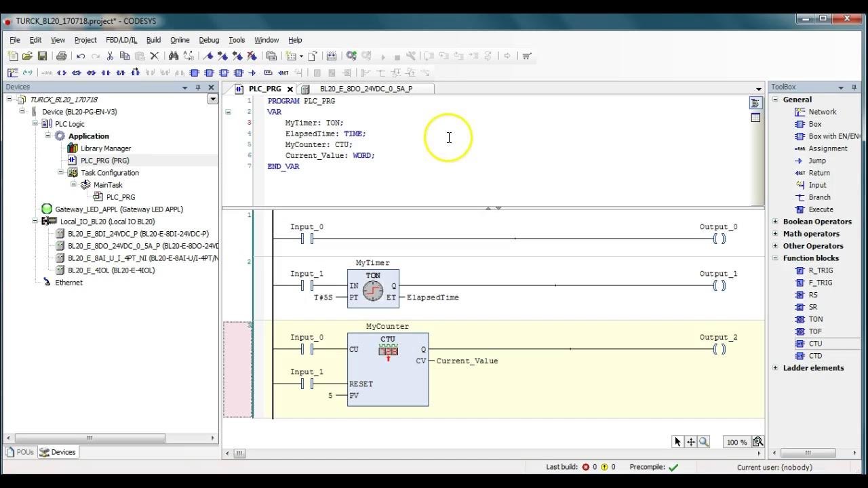Click the Copy toolbar icon
Viewport: 868px width, 488px height.
click(125, 56)
